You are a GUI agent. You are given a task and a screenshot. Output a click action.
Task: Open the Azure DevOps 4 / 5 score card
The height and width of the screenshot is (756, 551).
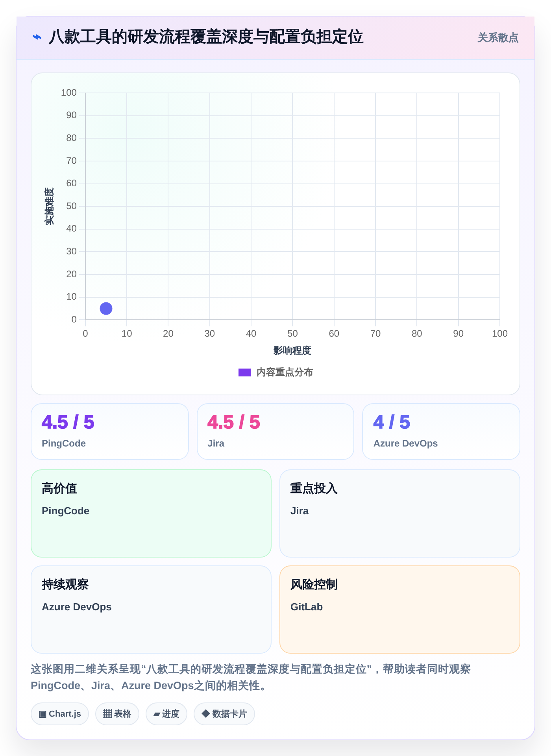tap(441, 432)
